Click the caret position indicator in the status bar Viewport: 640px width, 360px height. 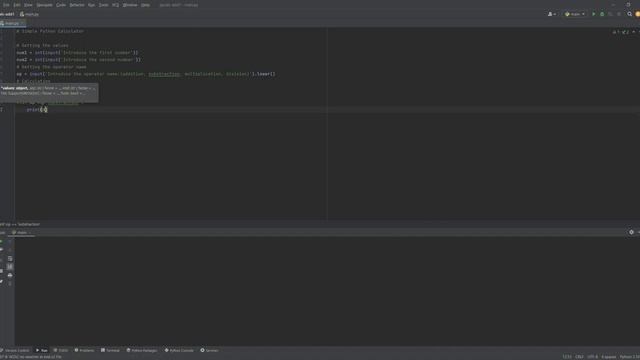pos(567,357)
